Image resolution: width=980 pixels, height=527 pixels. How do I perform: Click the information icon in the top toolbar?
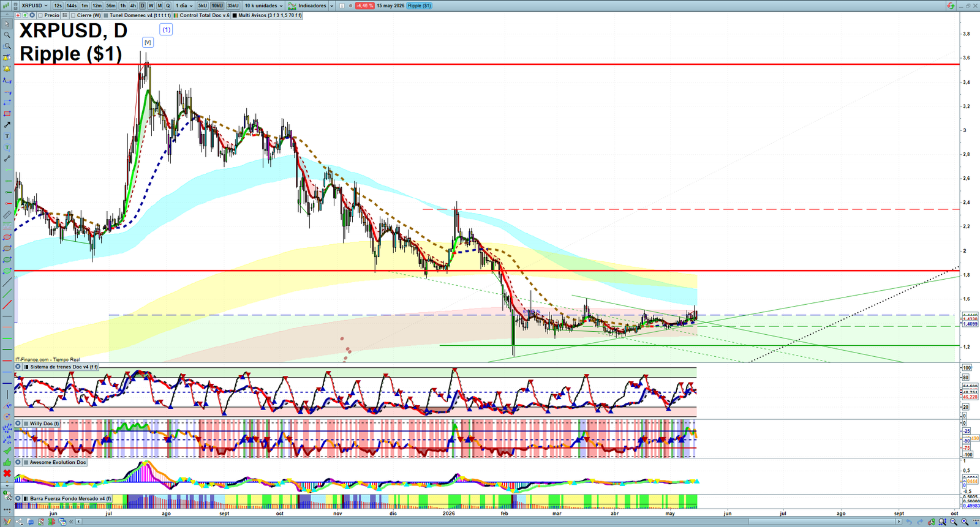(342, 6)
